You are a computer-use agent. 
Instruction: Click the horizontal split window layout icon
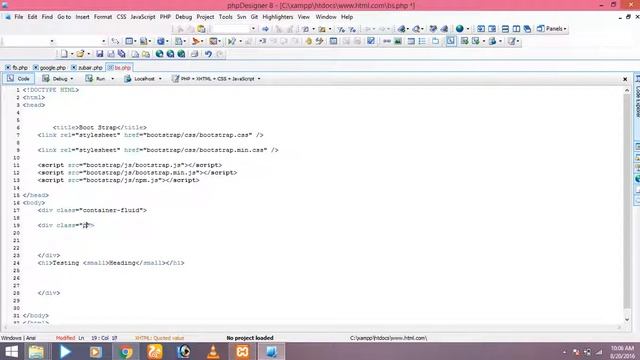click(505, 29)
